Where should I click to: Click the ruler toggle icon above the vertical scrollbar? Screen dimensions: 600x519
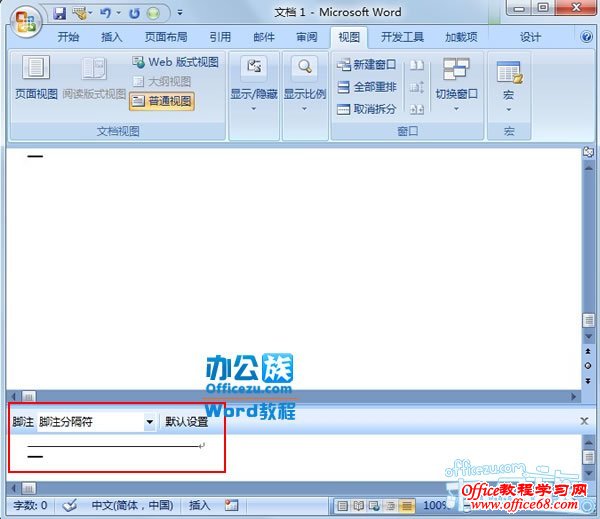[x=588, y=152]
